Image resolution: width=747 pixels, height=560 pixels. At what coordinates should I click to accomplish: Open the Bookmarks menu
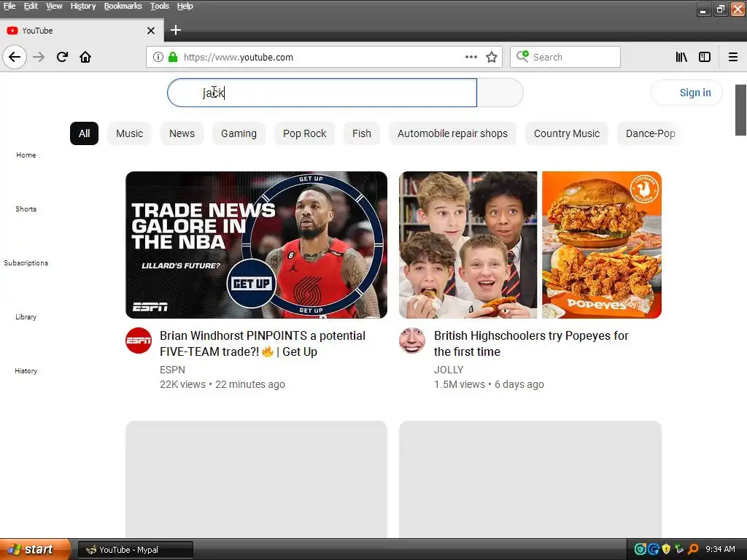(x=123, y=6)
